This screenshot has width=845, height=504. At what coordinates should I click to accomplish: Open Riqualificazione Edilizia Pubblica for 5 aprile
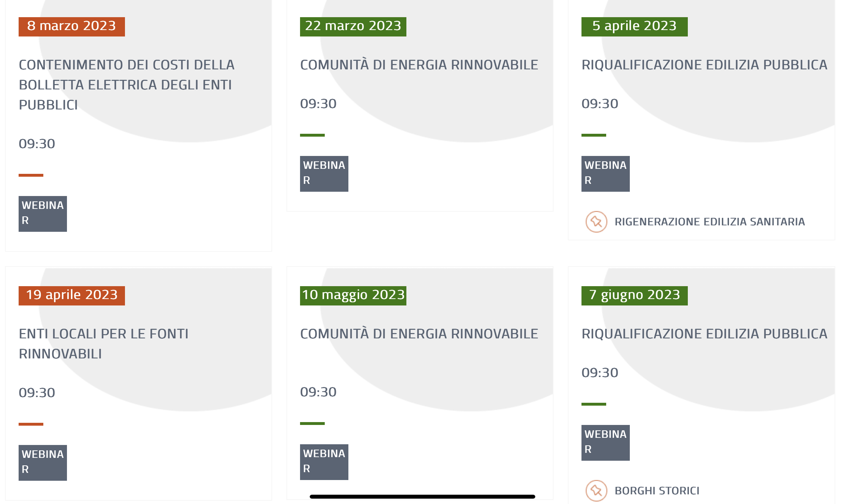click(704, 65)
